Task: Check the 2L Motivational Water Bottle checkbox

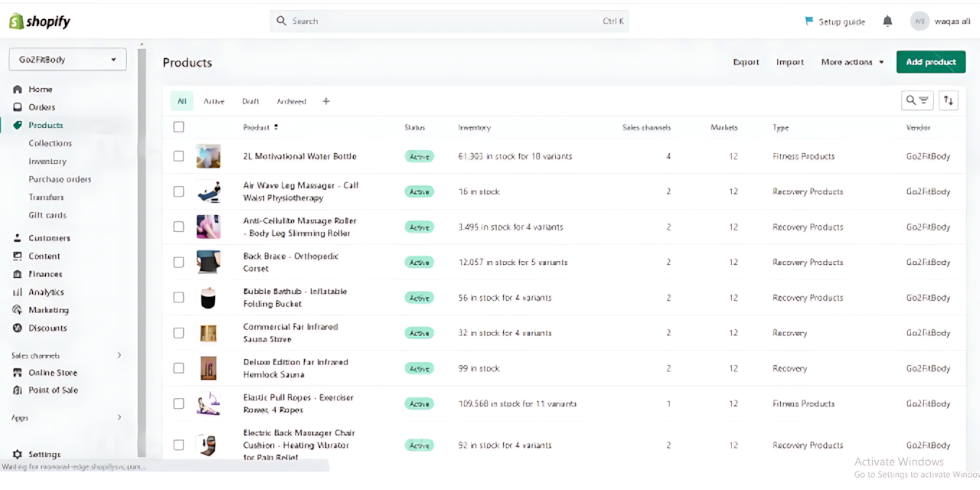Action: coord(178,156)
